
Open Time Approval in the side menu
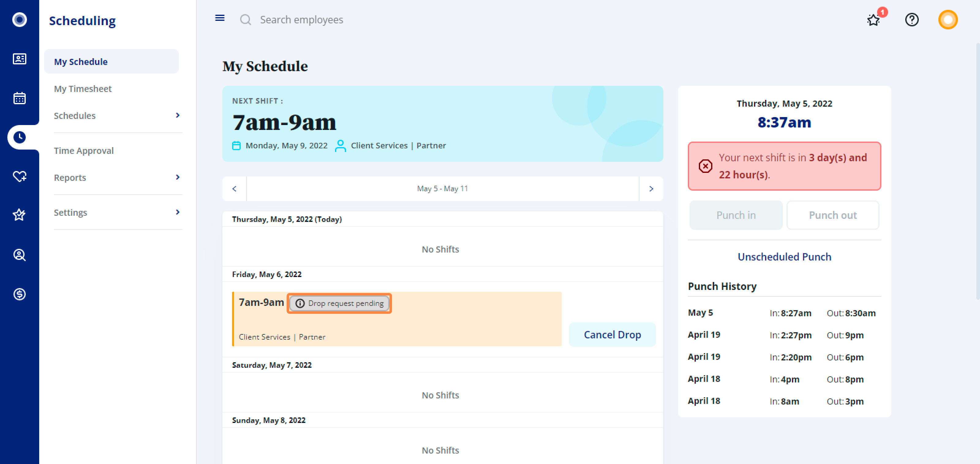(84, 151)
